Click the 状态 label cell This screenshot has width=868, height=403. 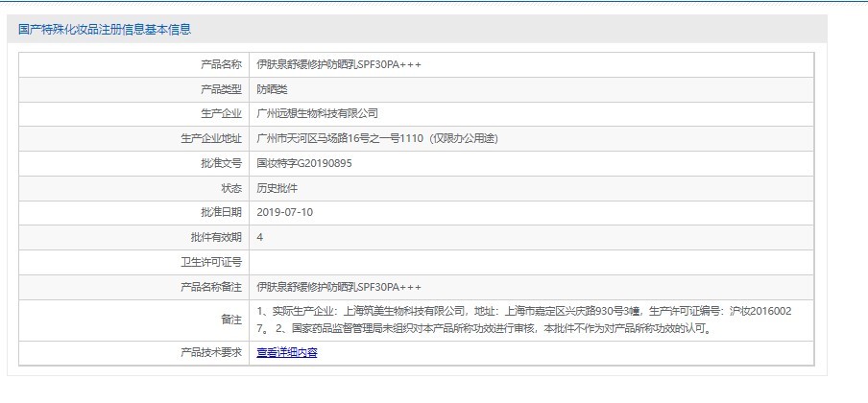(134, 188)
